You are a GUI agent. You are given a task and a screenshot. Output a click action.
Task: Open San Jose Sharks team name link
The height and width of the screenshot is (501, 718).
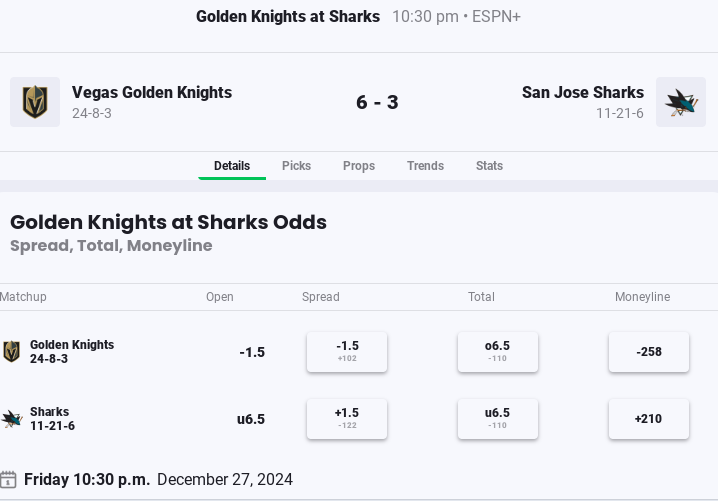coord(583,93)
